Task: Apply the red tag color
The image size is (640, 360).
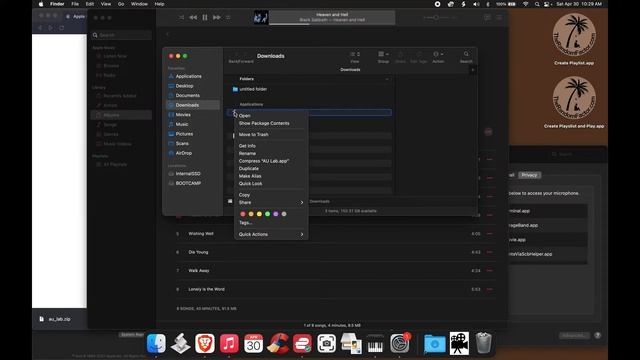Action: (x=243, y=214)
